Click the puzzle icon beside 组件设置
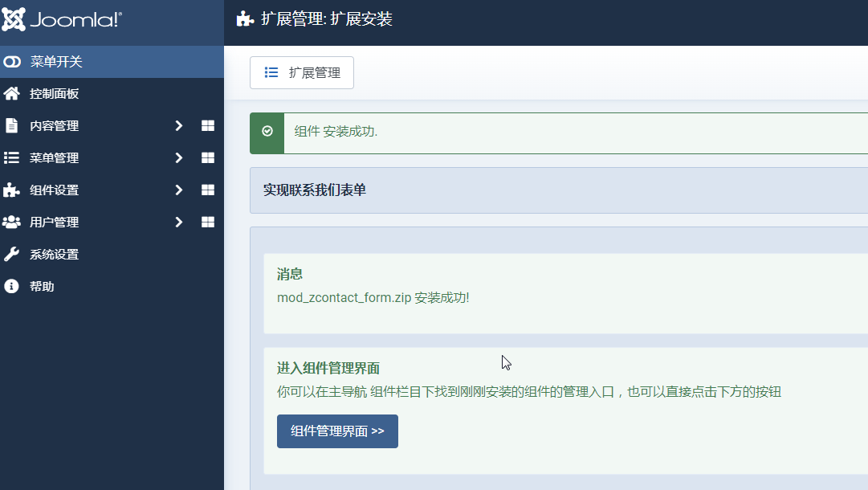Viewport: 868px width, 490px height. (11, 190)
